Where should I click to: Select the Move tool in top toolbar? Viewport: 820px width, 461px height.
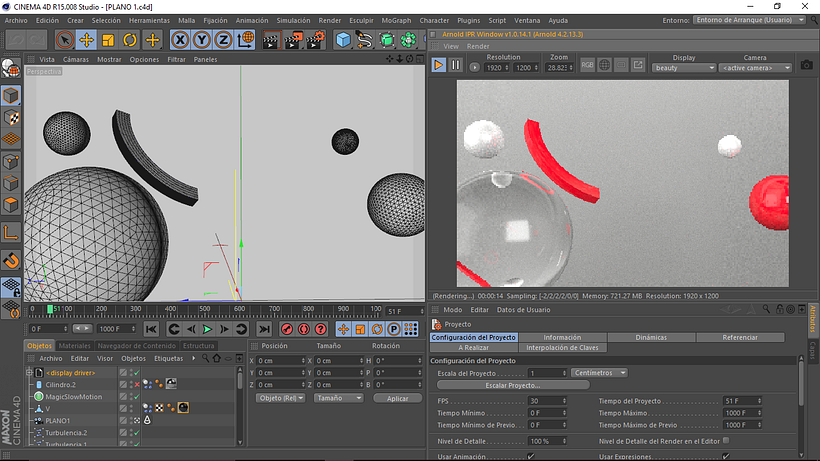(x=87, y=40)
